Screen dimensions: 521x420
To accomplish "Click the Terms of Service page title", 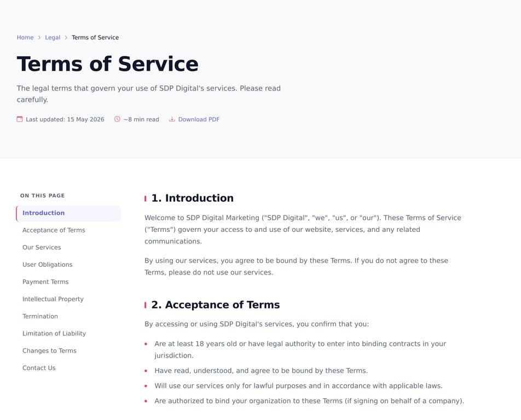I will pos(108,64).
